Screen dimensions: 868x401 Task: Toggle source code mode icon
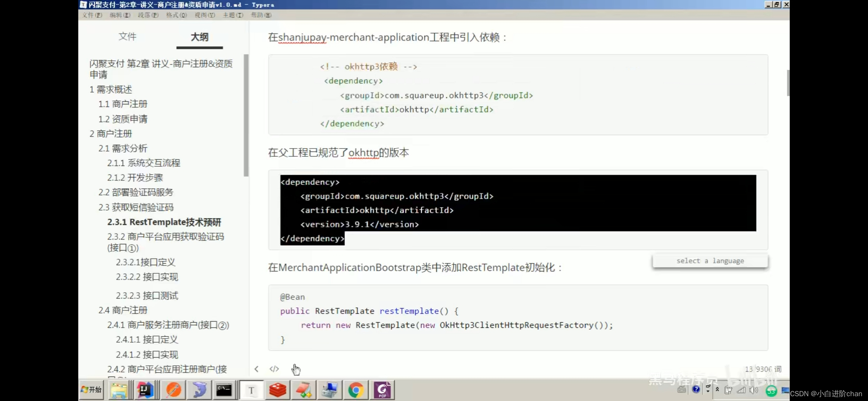point(274,369)
